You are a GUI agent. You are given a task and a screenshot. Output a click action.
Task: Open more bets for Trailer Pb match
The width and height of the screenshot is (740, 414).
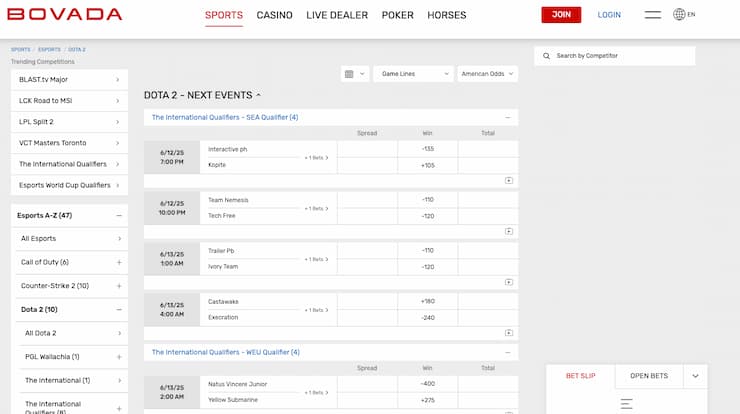316,259
